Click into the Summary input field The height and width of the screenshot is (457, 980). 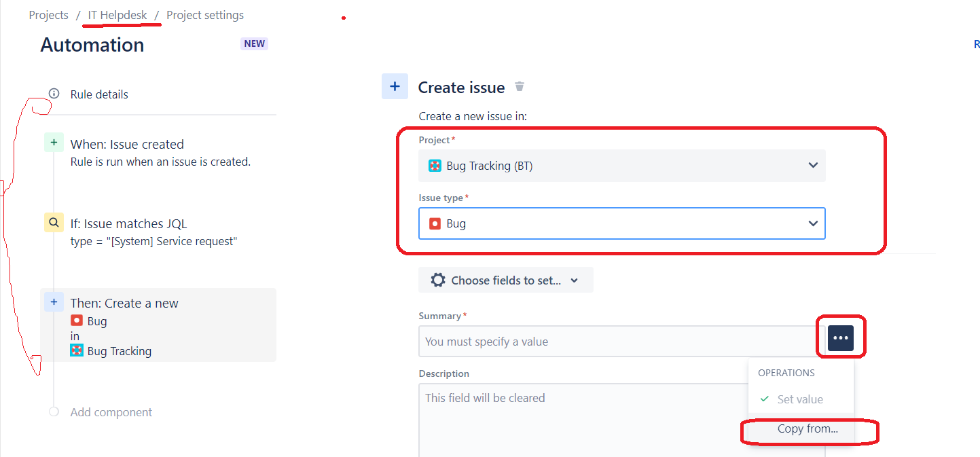(621, 342)
